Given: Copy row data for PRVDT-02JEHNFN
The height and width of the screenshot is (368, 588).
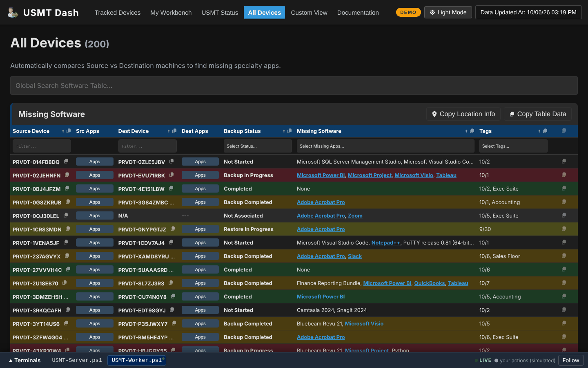Looking at the screenshot, I should click(564, 175).
